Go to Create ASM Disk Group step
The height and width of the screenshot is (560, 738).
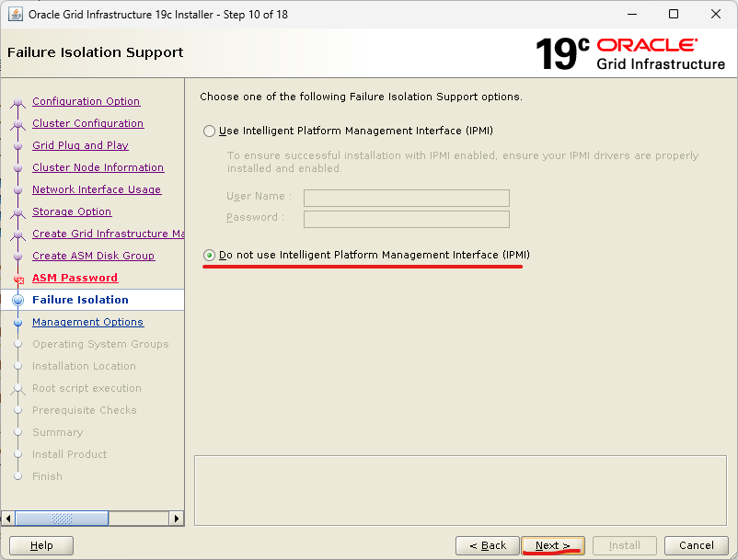pos(94,256)
